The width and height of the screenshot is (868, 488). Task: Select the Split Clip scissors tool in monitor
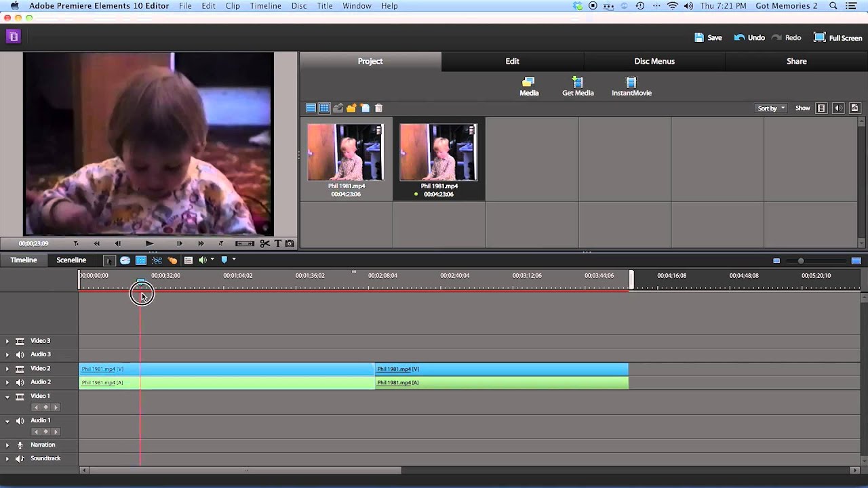(x=264, y=243)
